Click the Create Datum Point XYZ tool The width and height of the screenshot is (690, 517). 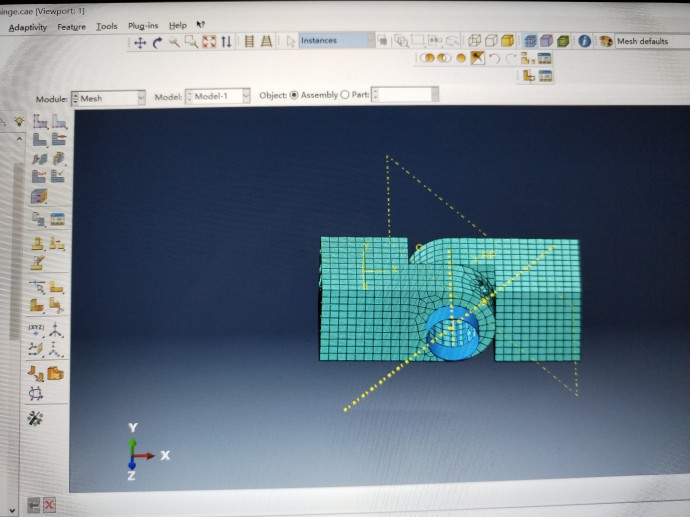tap(37, 330)
